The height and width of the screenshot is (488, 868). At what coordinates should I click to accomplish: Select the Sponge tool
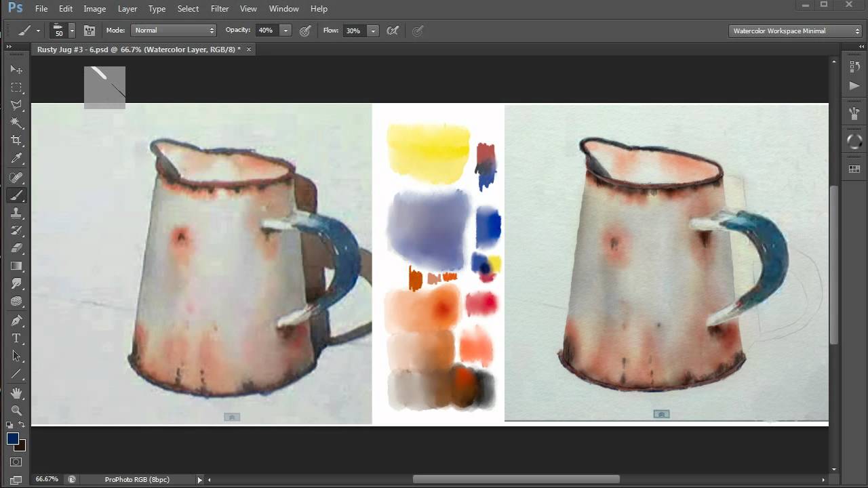16,302
